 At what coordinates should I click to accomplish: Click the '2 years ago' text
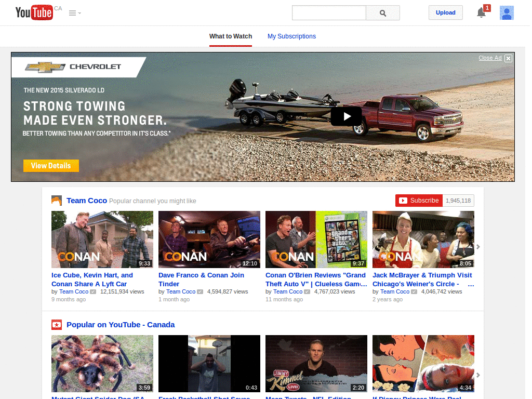point(388,300)
